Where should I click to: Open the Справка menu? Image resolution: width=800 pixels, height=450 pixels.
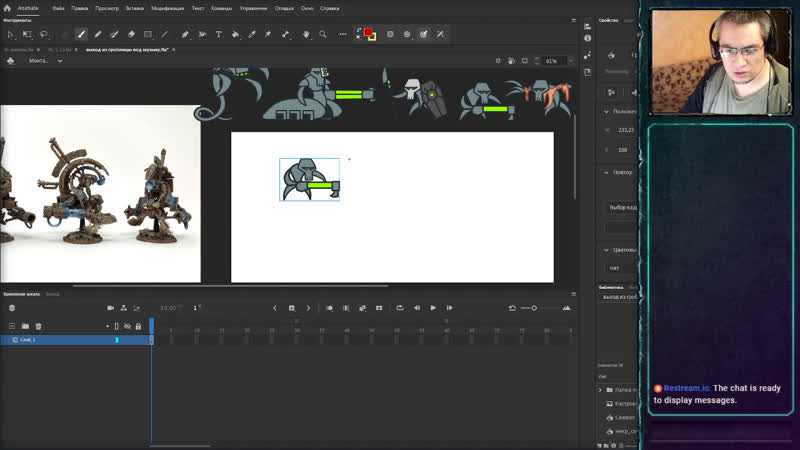330,7
